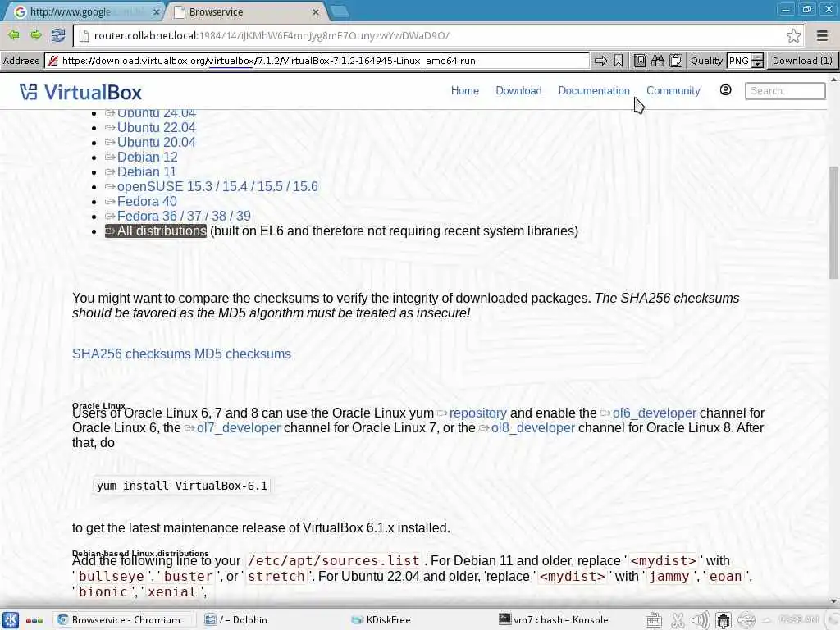Open Download in VirtualBox navigation
The image size is (840, 630).
pyautogui.click(x=518, y=90)
